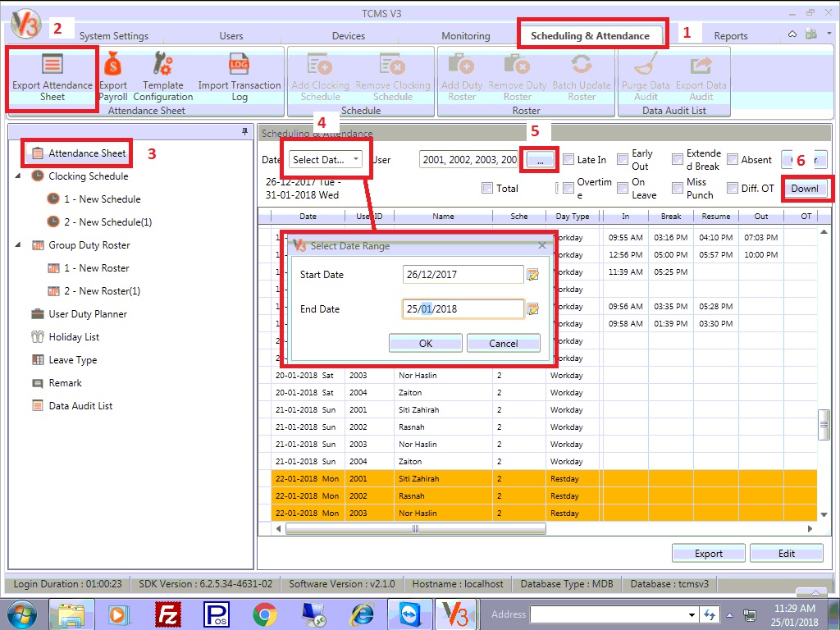The width and height of the screenshot is (840, 630).
Task: Open calendar picker beside Start Date
Action: pos(533,275)
